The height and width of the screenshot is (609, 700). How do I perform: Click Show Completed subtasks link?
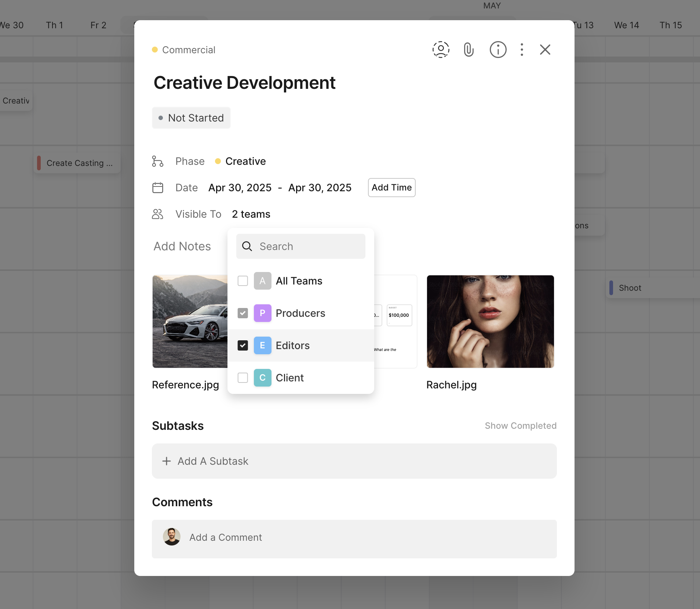(520, 426)
